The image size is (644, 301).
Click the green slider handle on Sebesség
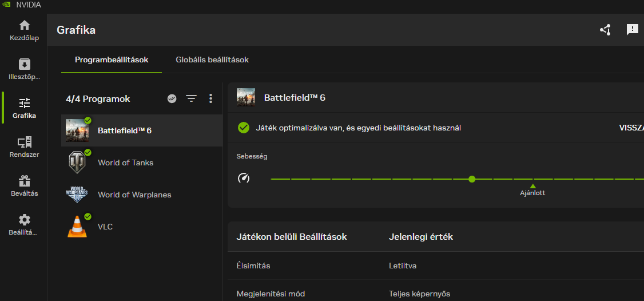click(472, 179)
